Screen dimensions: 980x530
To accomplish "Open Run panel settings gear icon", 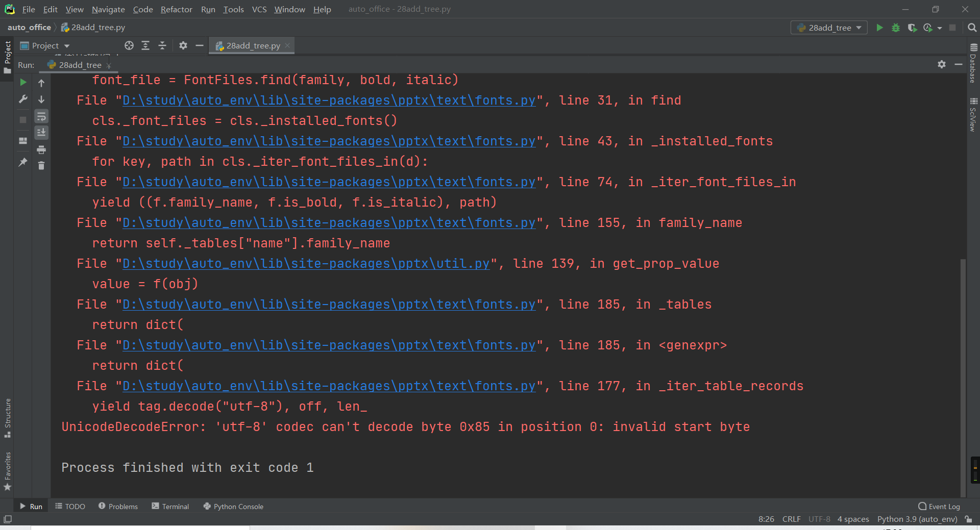I will tap(942, 64).
